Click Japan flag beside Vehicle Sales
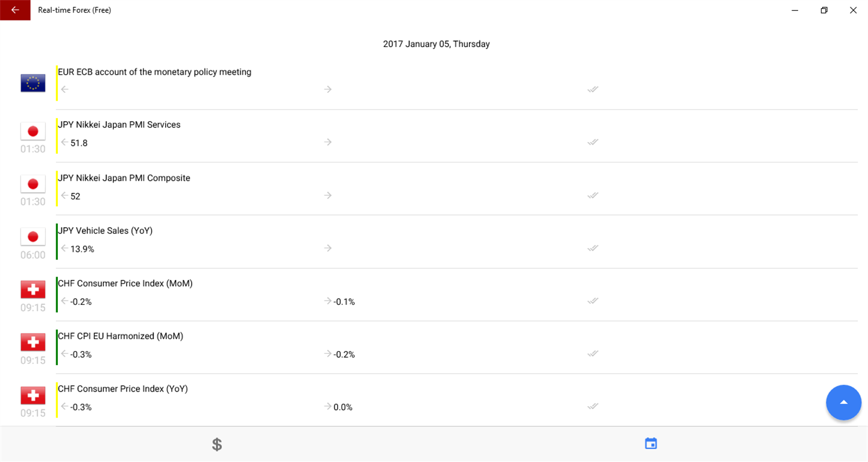868x462 pixels. pyautogui.click(x=33, y=237)
